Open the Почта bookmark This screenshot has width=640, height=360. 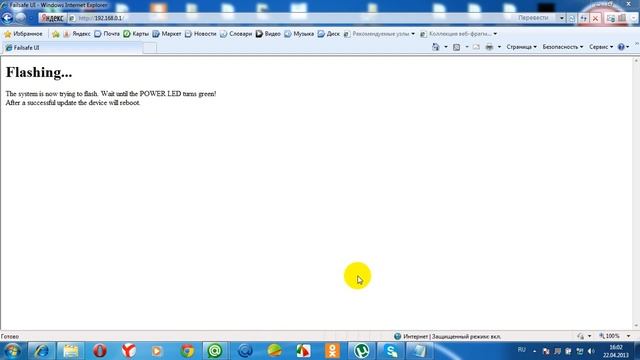point(107,34)
